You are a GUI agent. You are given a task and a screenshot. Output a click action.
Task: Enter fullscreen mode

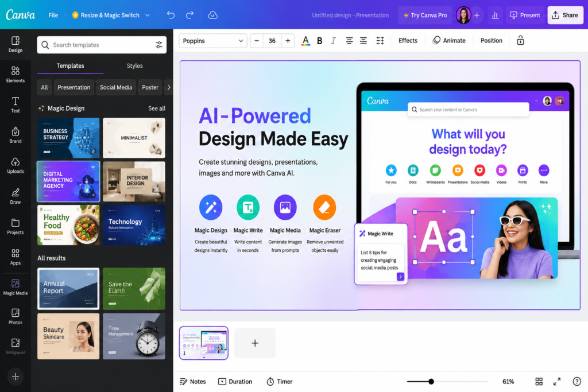point(557,382)
